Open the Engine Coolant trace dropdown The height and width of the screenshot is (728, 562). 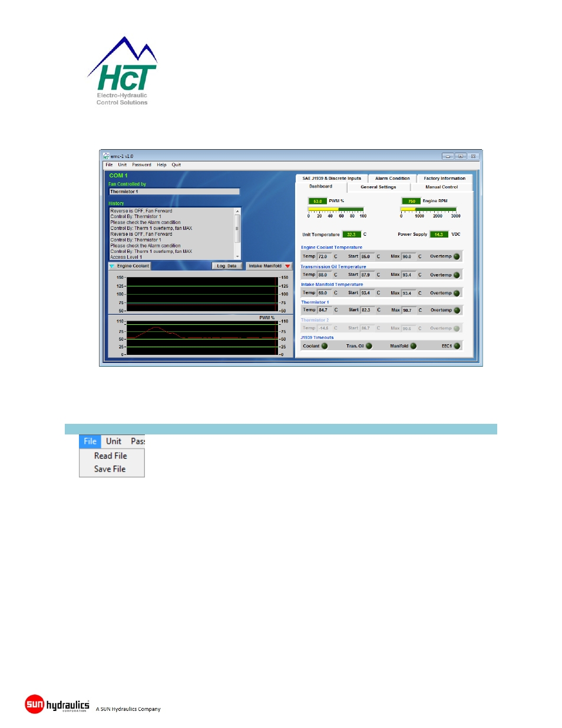[130, 266]
